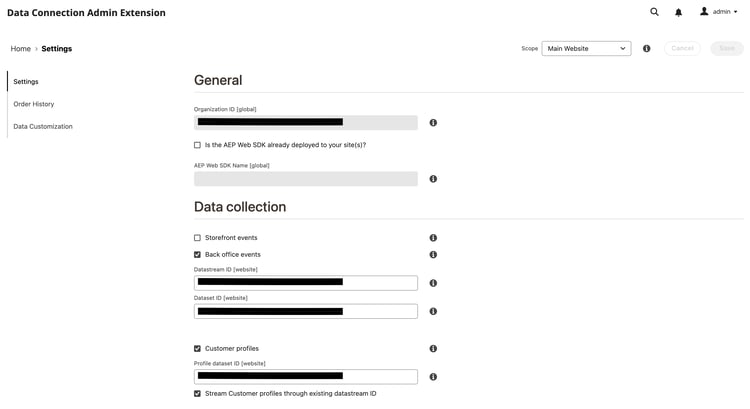
Task: Uncheck the Back office events checkbox
Action: coord(198,255)
